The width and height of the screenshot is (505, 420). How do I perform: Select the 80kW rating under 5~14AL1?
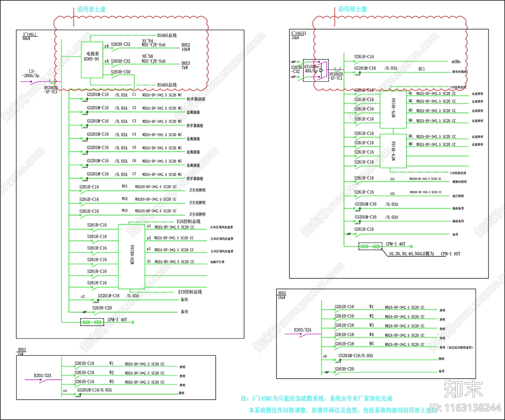[26, 39]
